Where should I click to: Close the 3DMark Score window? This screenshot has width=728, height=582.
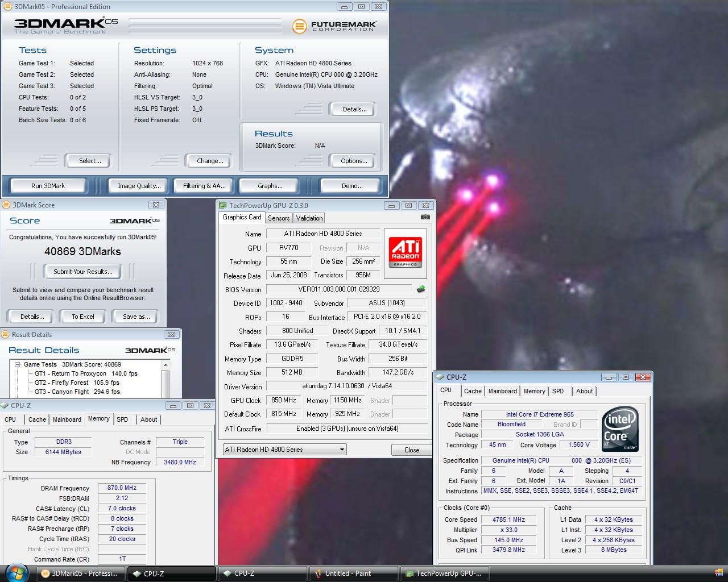click(x=156, y=205)
